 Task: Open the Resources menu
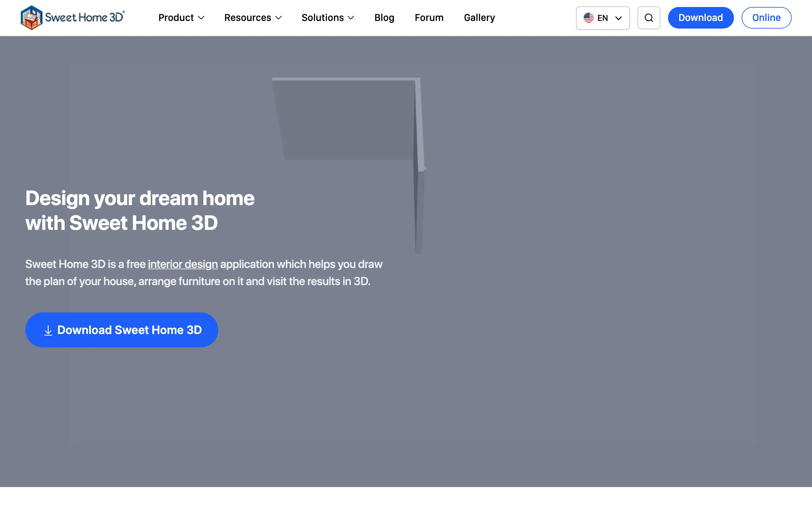(x=253, y=17)
